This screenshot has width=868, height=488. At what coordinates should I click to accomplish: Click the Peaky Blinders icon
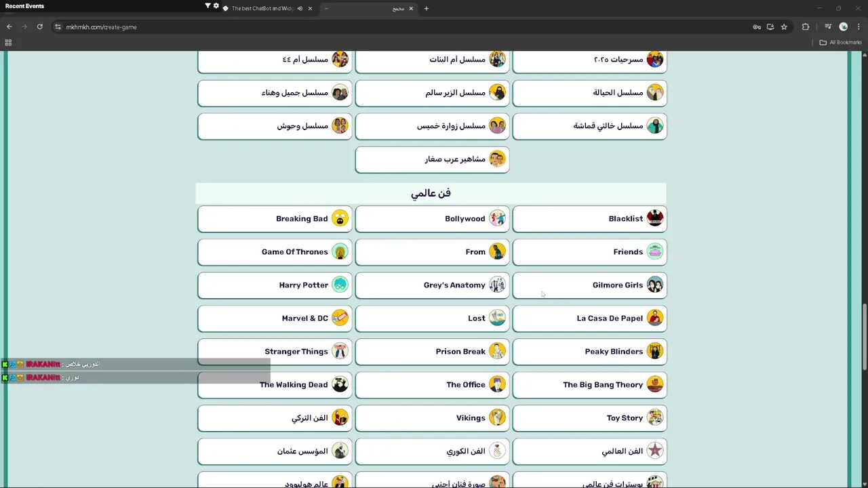pos(654,351)
